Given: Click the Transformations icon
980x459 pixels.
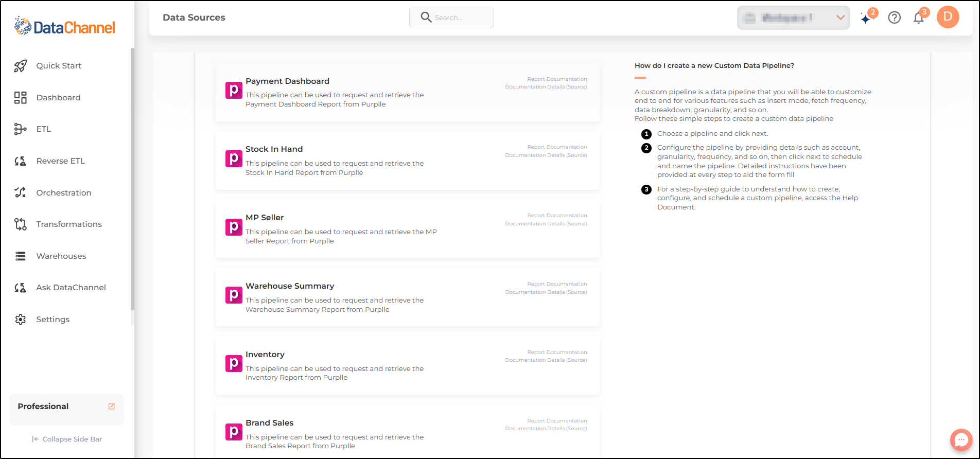Looking at the screenshot, I should pos(20,224).
